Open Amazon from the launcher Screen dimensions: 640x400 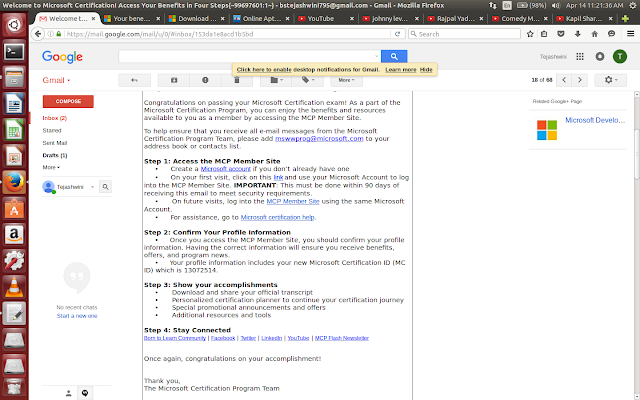tap(14, 235)
